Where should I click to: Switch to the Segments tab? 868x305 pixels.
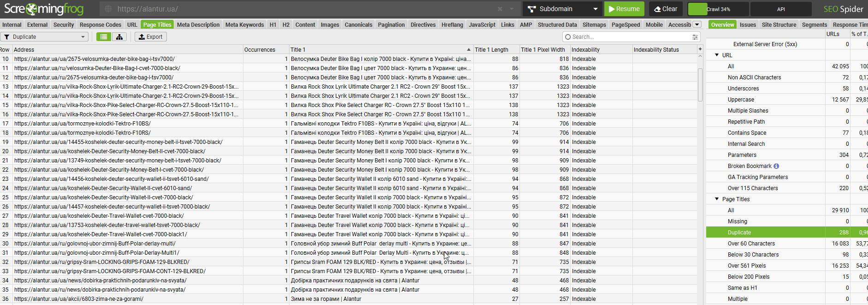point(815,25)
